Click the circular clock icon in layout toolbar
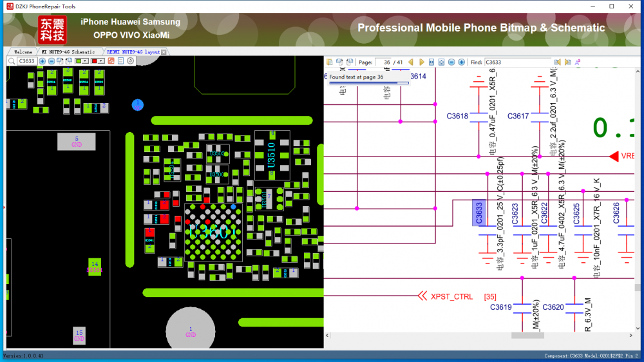The image size is (644, 362). coord(130,61)
